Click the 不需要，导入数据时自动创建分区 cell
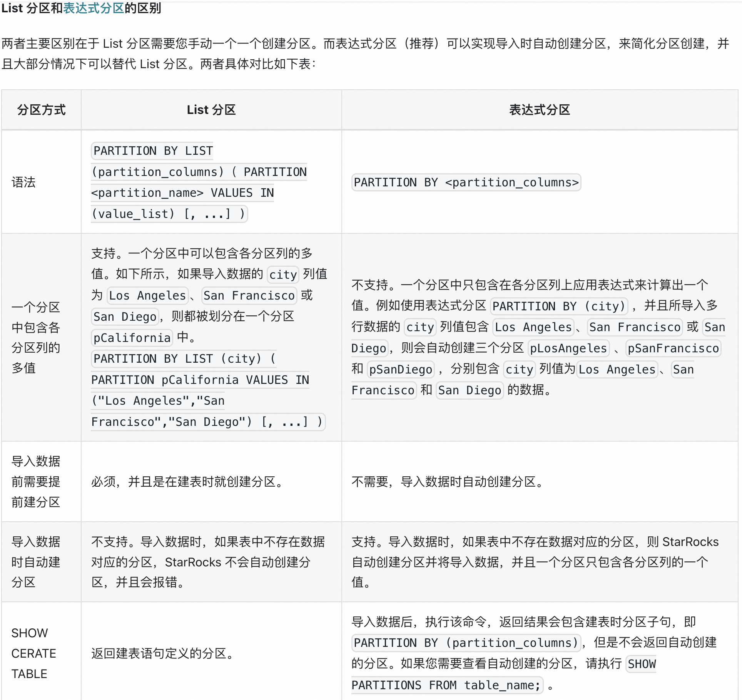This screenshot has width=742, height=700. pyautogui.click(x=447, y=482)
